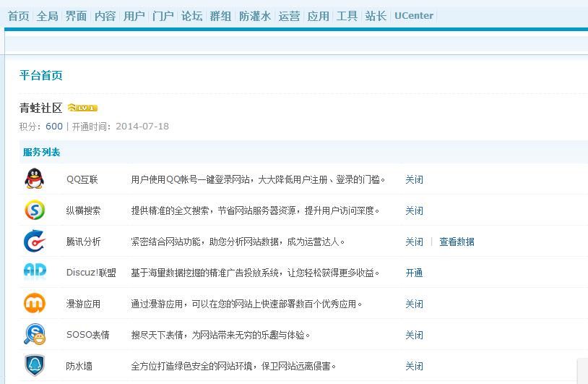Viewport: 588px width, 384px height.
Task: Click the 服务列表 section header
Action: point(41,152)
